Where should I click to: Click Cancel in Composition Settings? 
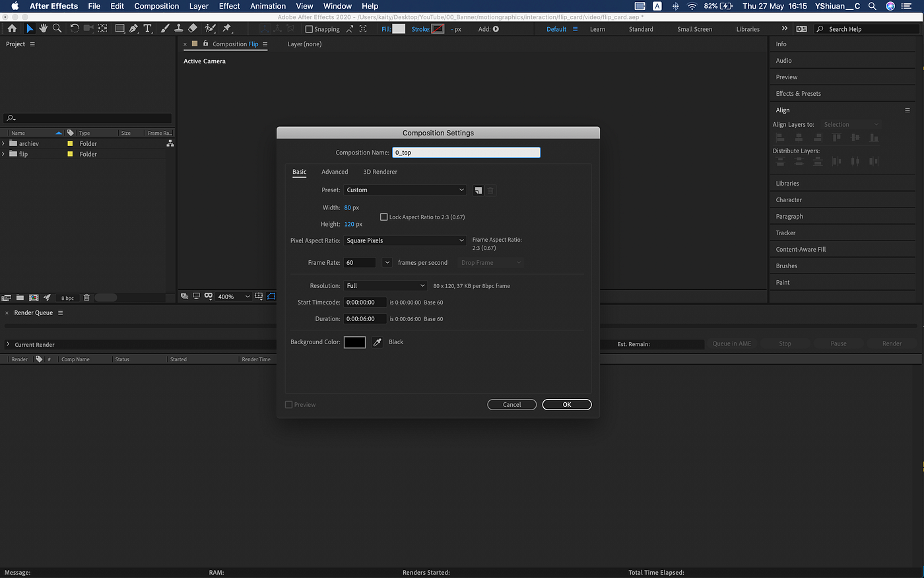click(511, 405)
